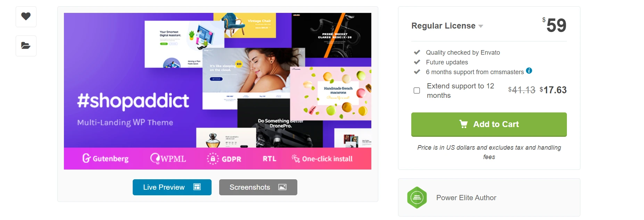The height and width of the screenshot is (220, 644).
Task: Click the Power Elite Author text
Action: (466, 198)
